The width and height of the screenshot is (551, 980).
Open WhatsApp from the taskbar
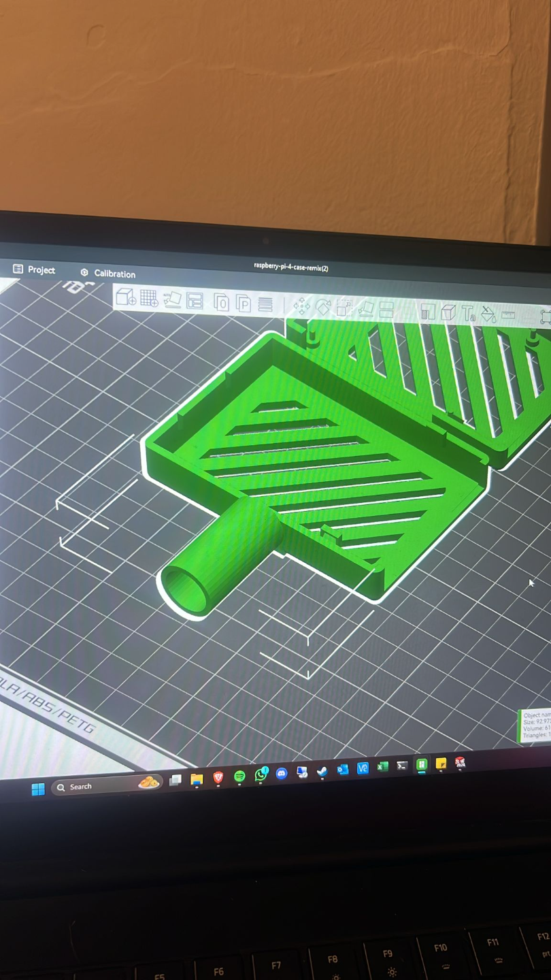coord(261,774)
